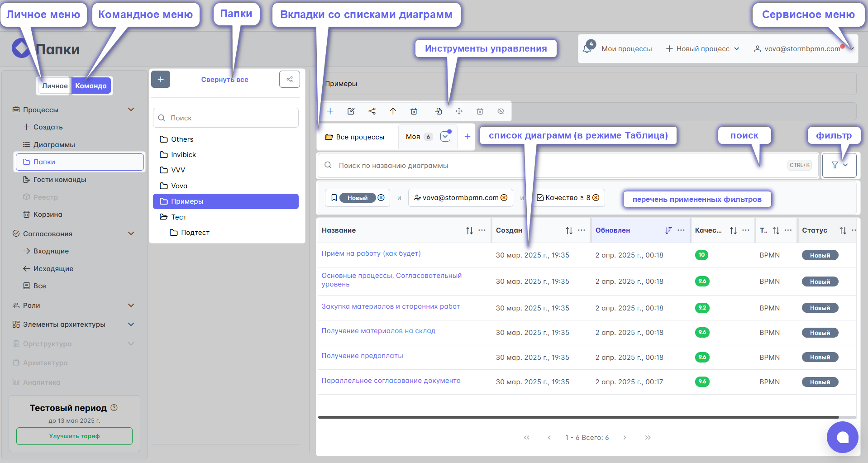The height and width of the screenshot is (463, 868).
Task: Click the plus button in the folders panel
Action: pyautogui.click(x=161, y=79)
